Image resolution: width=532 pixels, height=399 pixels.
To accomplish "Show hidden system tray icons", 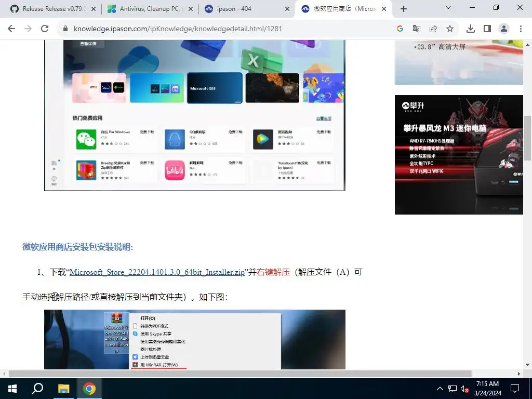I will point(440,389).
